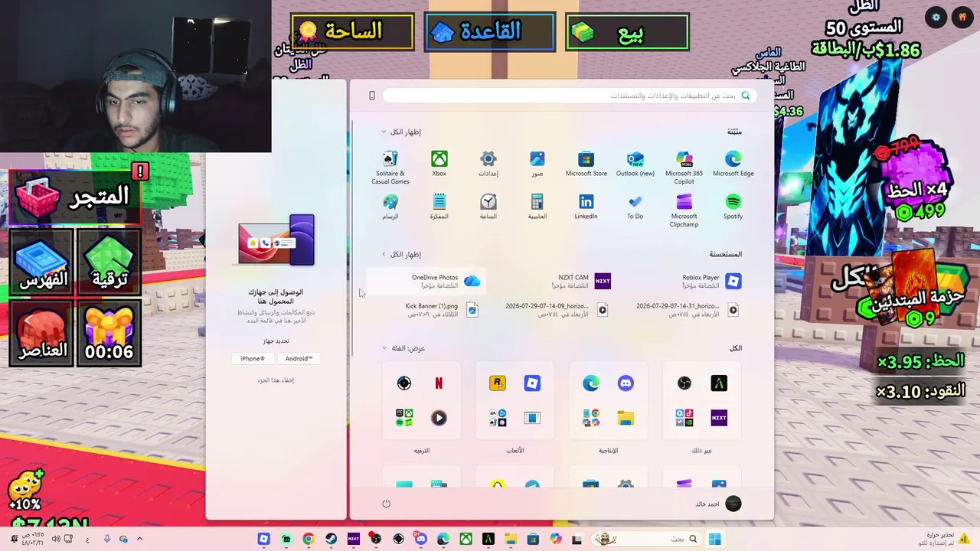980x551 pixels.
Task: Click the إخفاء هذا الجزء link
Action: pyautogui.click(x=276, y=380)
